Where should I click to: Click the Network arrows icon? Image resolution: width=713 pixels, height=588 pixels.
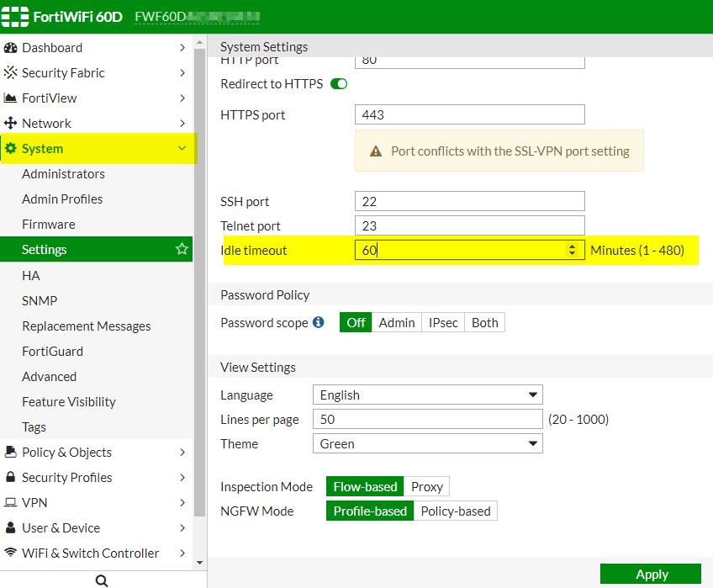[x=11, y=124]
